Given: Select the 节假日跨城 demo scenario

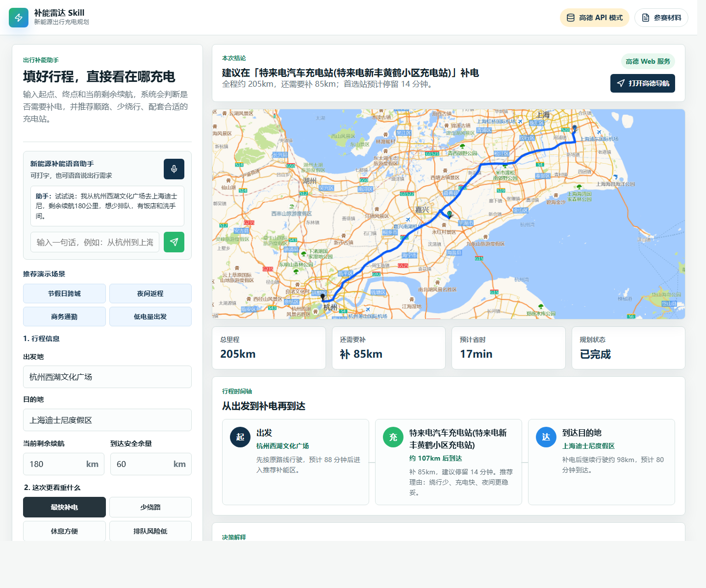Looking at the screenshot, I should click(64, 294).
